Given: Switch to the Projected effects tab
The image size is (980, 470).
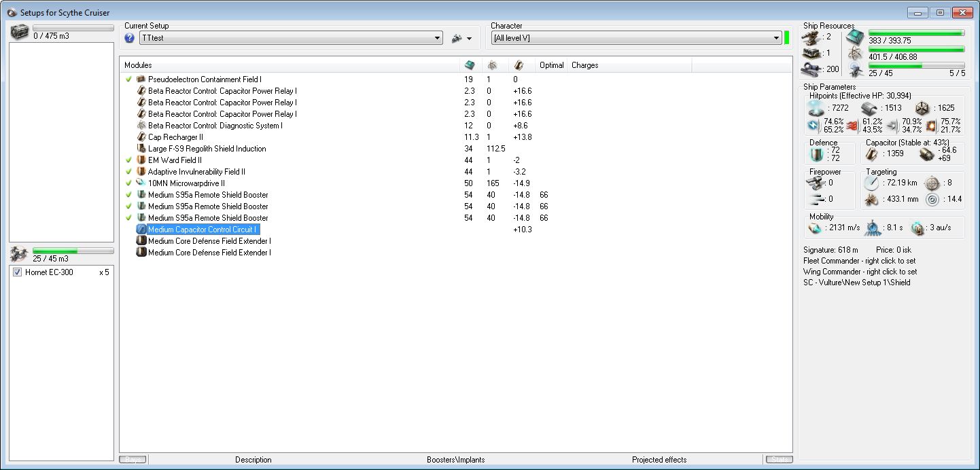Looking at the screenshot, I should tap(659, 460).
